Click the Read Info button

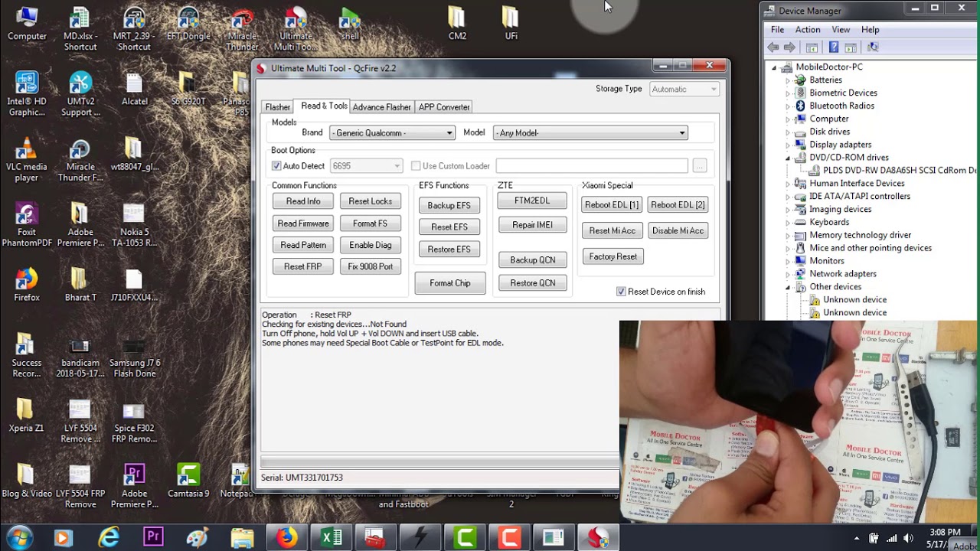tap(303, 201)
